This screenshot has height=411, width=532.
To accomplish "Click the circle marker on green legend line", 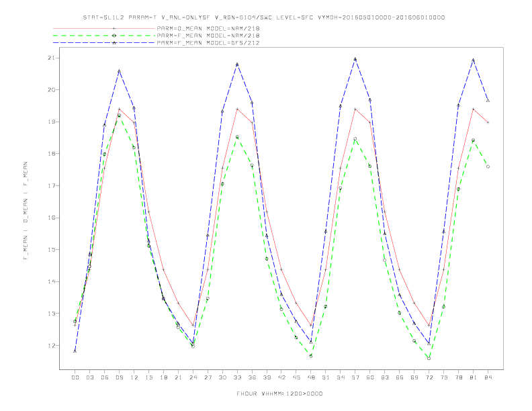I will pyautogui.click(x=114, y=36).
